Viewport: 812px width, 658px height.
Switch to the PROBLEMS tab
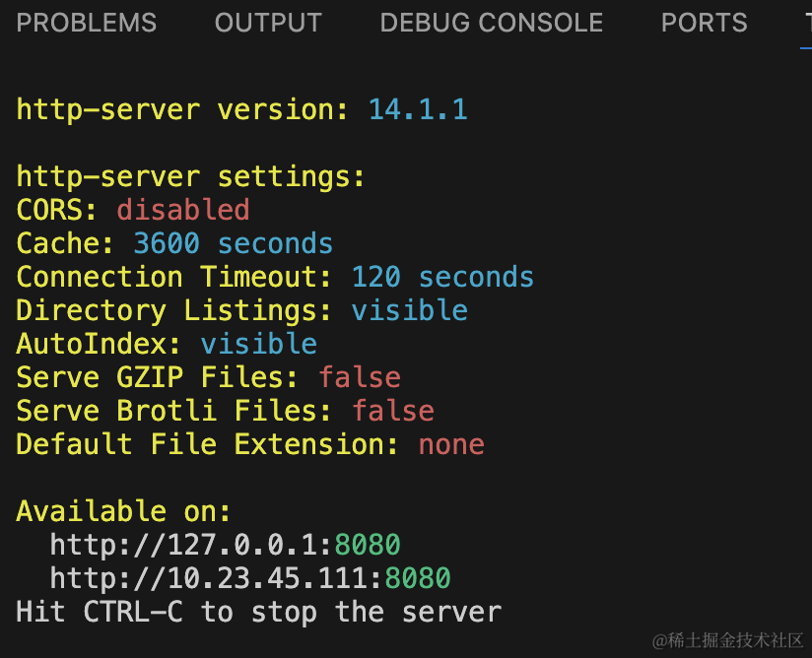pyautogui.click(x=87, y=23)
